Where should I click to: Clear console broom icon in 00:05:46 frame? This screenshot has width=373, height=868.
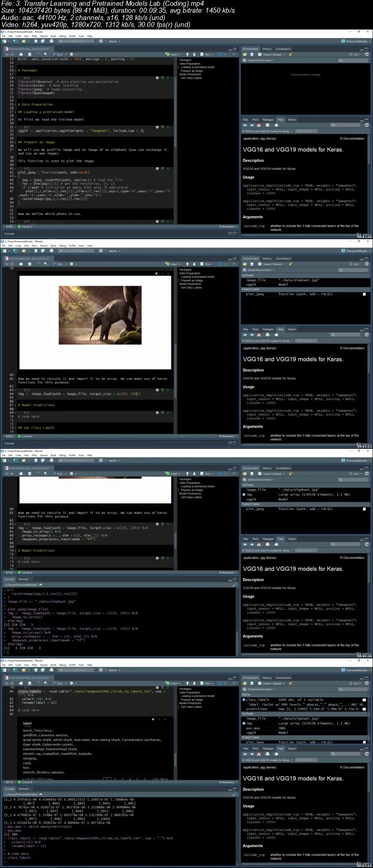235,585
